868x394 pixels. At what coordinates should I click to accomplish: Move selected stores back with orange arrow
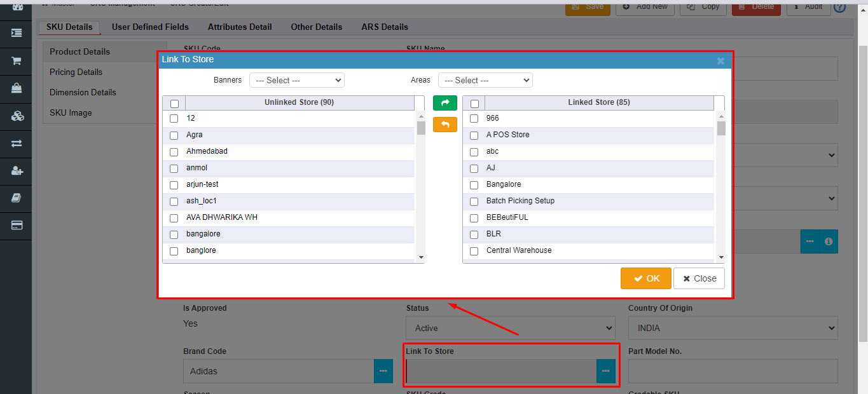coord(445,125)
